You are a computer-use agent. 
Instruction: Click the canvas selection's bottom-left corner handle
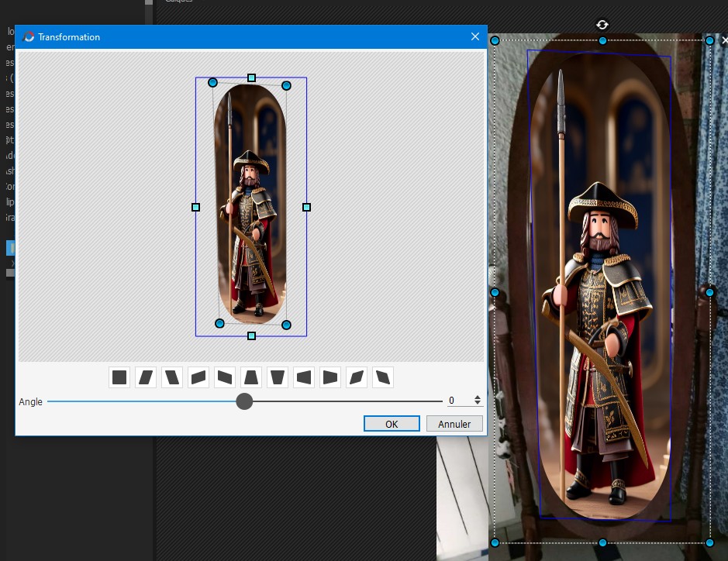495,542
